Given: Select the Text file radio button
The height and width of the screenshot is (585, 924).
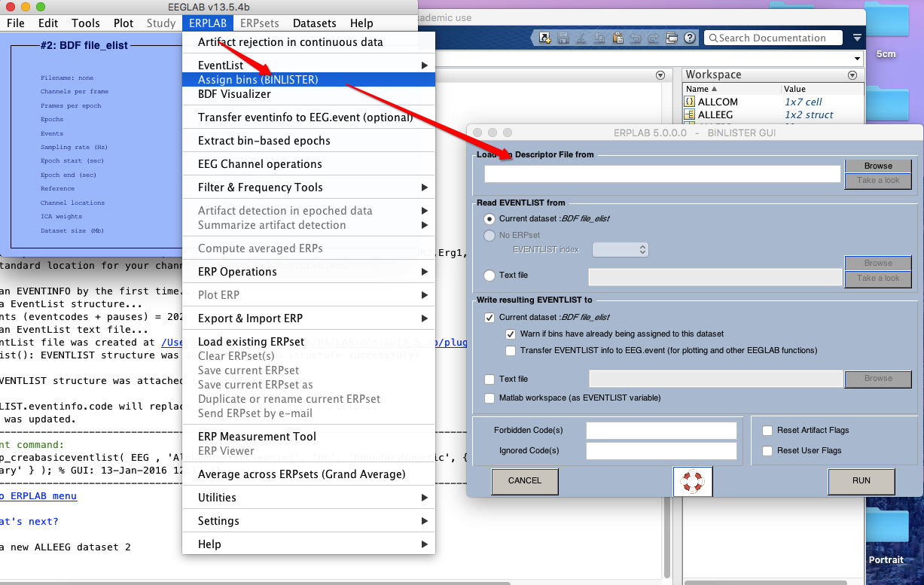Looking at the screenshot, I should coord(490,276).
